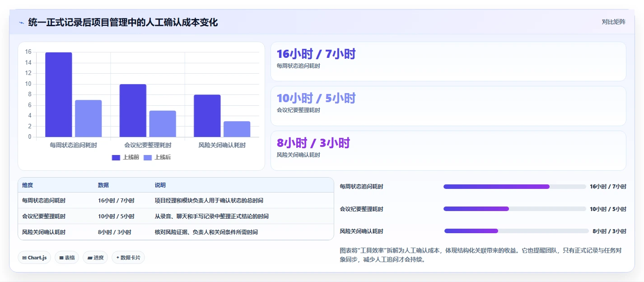Screen dimensions: 644x282
Task: Select table cell 每周状态追问耗时
Action: click(x=44, y=200)
